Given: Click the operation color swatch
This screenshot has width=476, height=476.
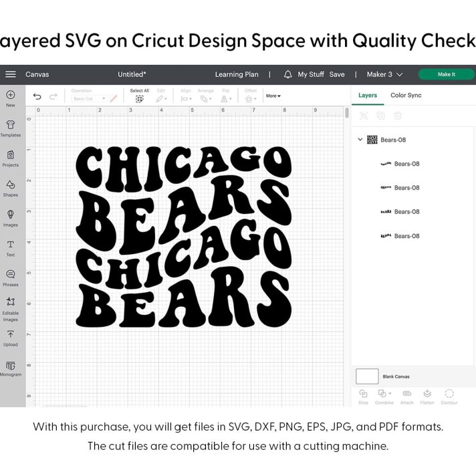Looking at the screenshot, I should pyautogui.click(x=114, y=99).
